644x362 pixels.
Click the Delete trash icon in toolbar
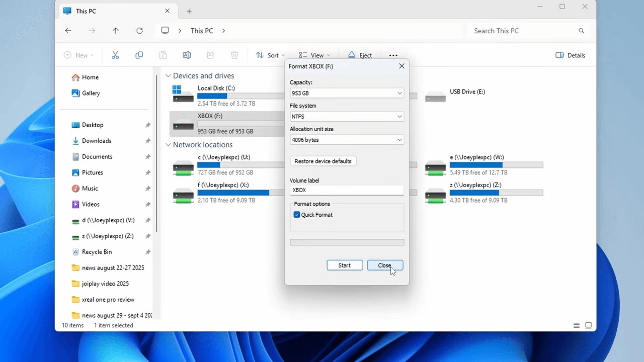point(234,55)
